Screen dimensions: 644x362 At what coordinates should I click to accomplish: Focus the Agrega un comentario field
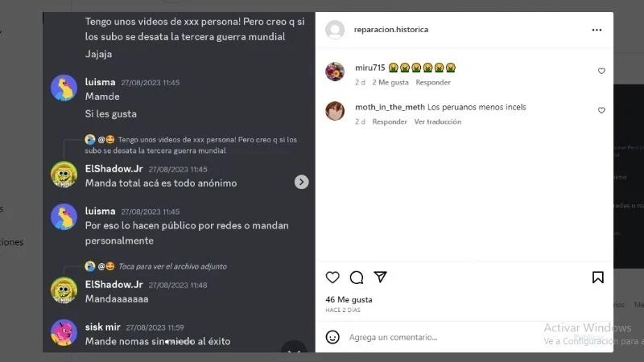point(444,337)
